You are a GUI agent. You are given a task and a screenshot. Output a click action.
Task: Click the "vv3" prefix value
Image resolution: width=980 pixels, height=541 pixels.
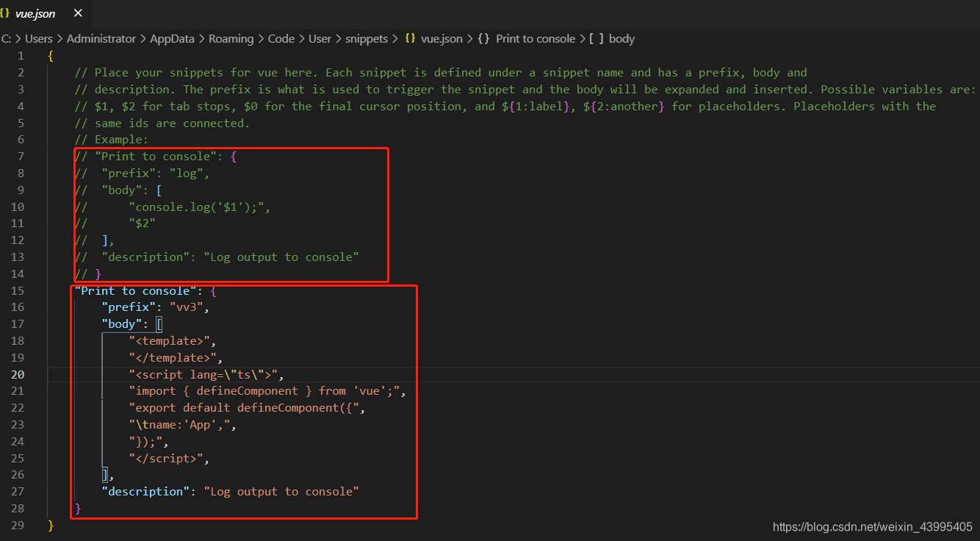186,307
